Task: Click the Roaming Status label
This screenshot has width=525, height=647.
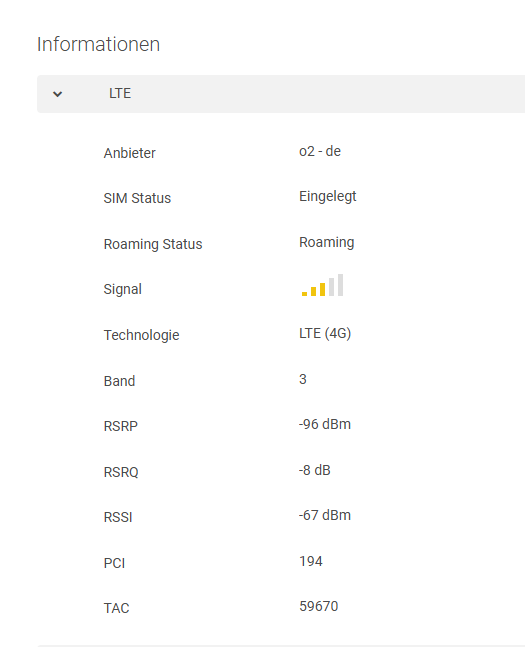Action: tap(153, 244)
